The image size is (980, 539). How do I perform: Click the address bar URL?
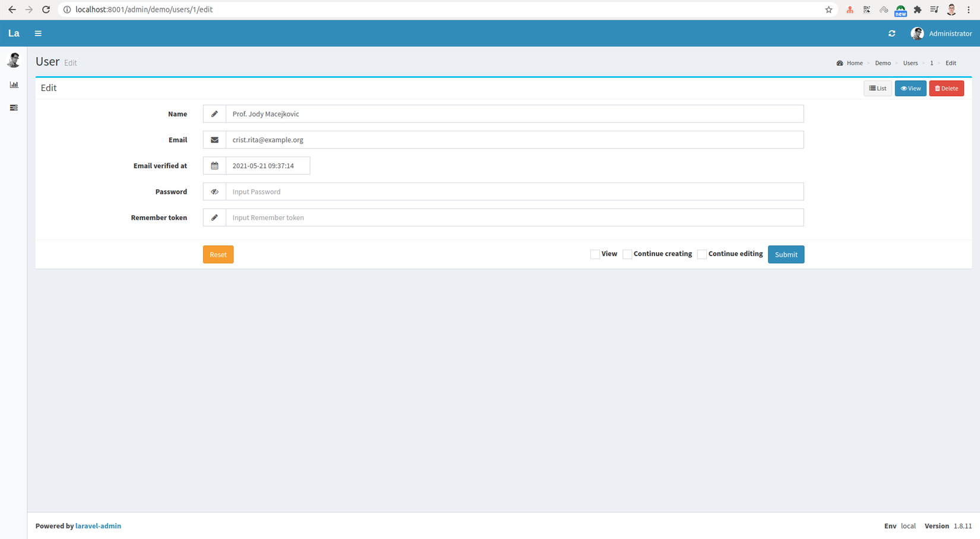tap(144, 10)
